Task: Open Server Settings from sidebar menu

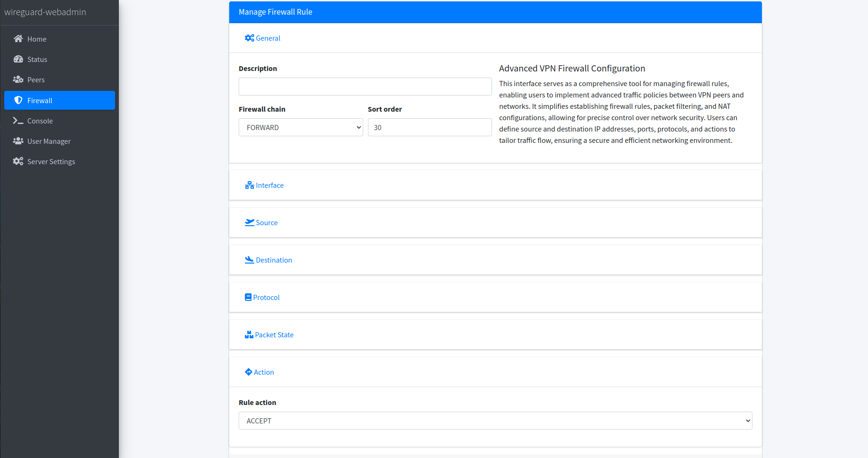Action: [x=51, y=162]
